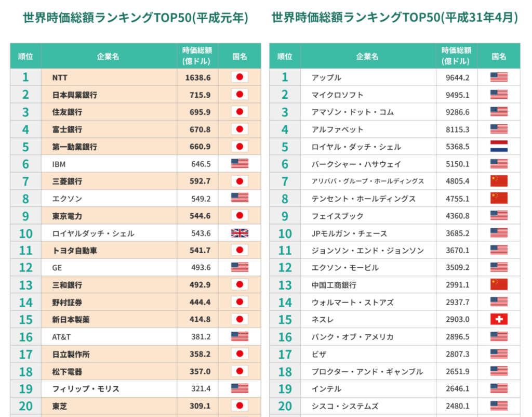
Task: Click the company name 東京電力
Action: click(x=67, y=216)
